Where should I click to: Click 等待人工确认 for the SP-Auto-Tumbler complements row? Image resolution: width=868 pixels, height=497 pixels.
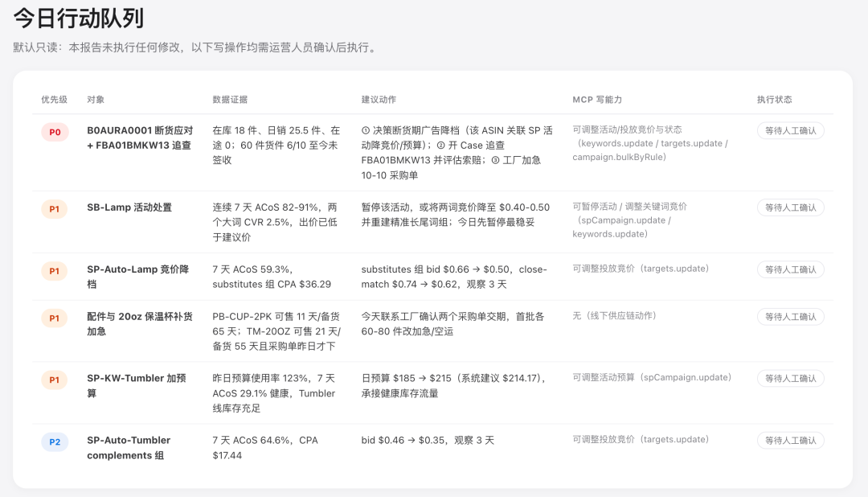(x=791, y=441)
